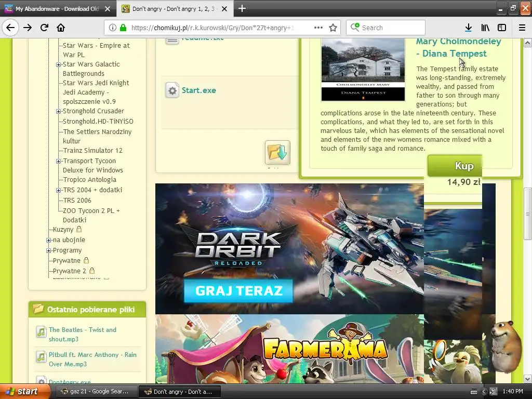Click the Diana Tempest book cover thumbnail
The image size is (532, 399).
[363, 70]
